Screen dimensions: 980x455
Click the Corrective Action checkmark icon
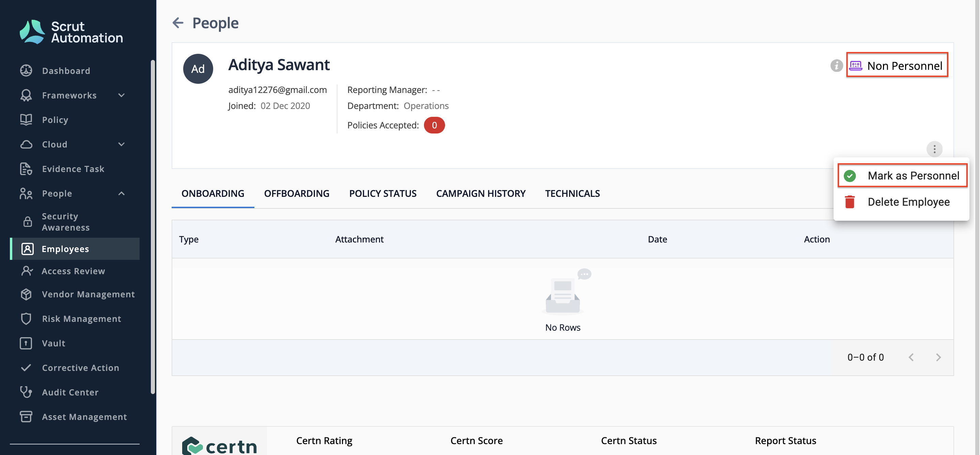point(26,367)
